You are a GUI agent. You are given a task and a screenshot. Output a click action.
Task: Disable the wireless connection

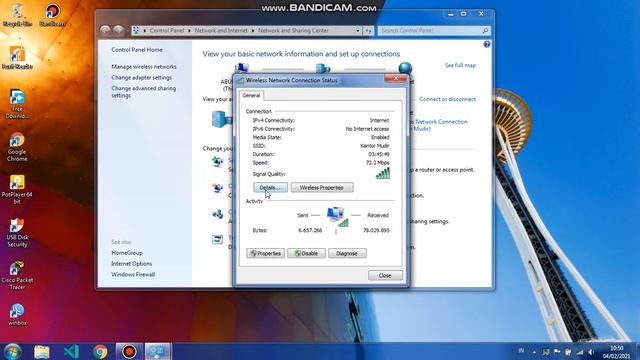click(x=306, y=253)
